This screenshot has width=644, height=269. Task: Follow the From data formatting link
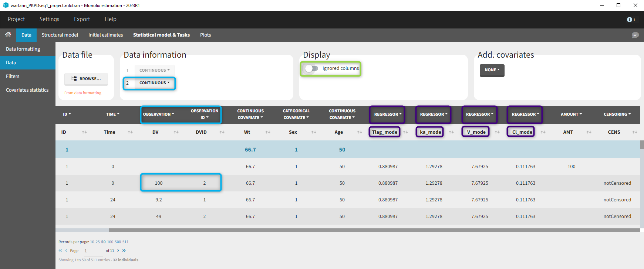pyautogui.click(x=82, y=93)
